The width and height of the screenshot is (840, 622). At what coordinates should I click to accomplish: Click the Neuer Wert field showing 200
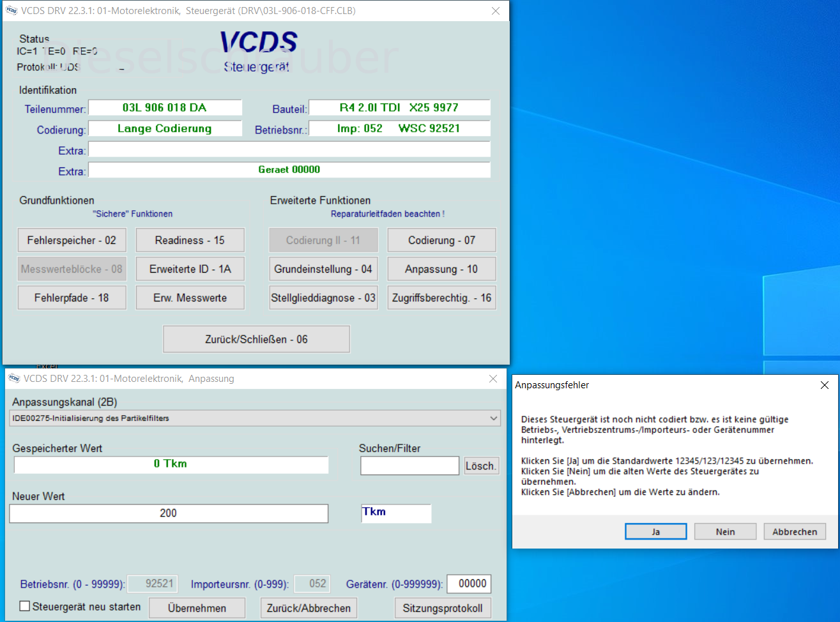[169, 513]
